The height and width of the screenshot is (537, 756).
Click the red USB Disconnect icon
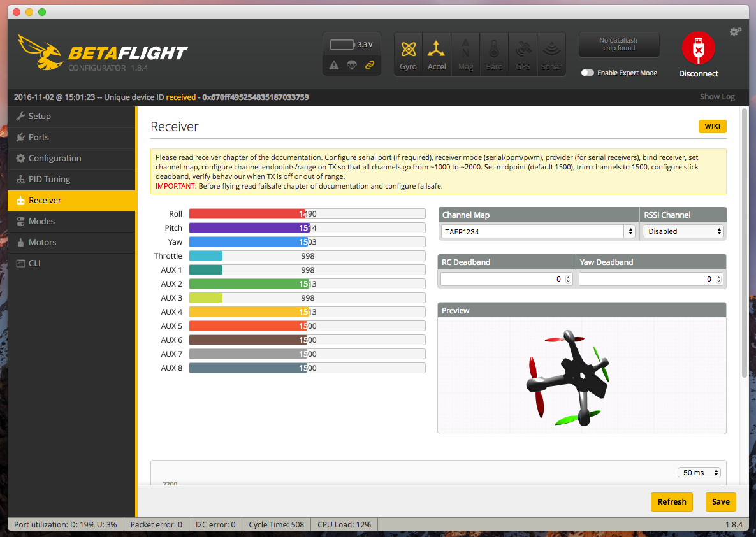[698, 48]
